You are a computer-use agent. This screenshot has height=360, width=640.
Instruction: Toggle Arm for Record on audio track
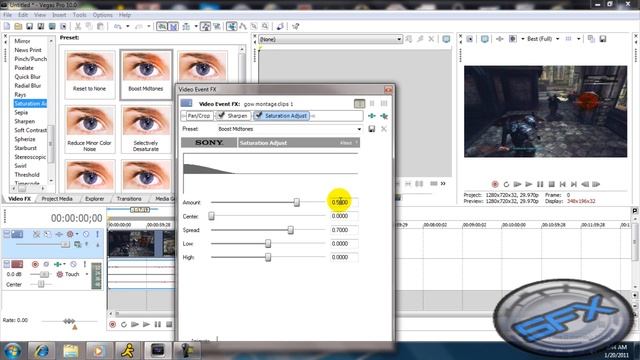click(35, 264)
